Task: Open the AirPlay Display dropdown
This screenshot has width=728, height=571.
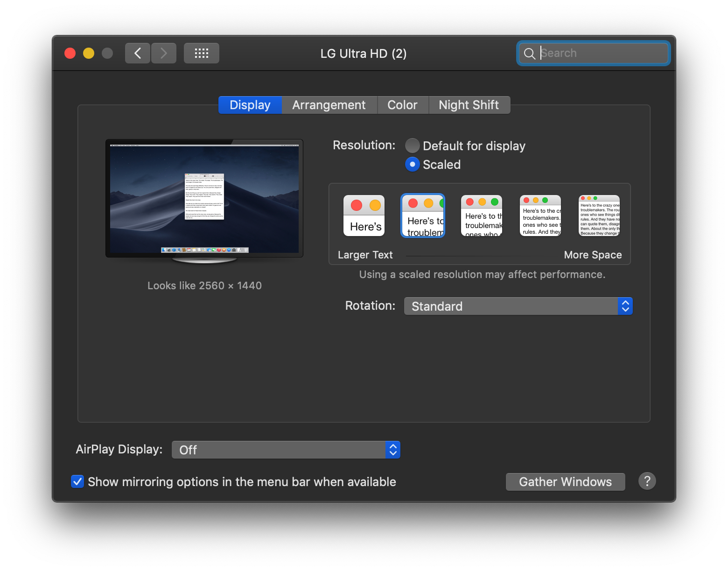Action: pyautogui.click(x=286, y=450)
